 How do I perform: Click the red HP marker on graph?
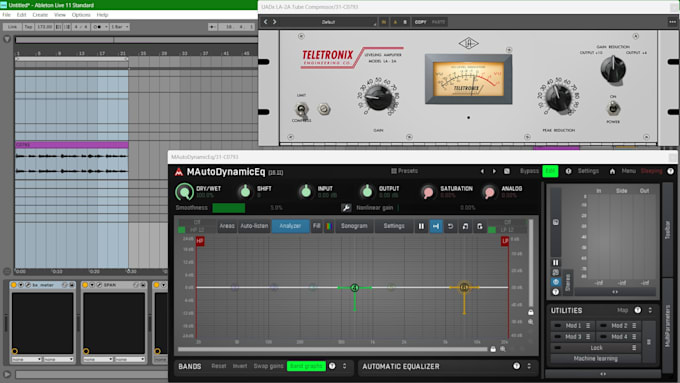click(200, 241)
